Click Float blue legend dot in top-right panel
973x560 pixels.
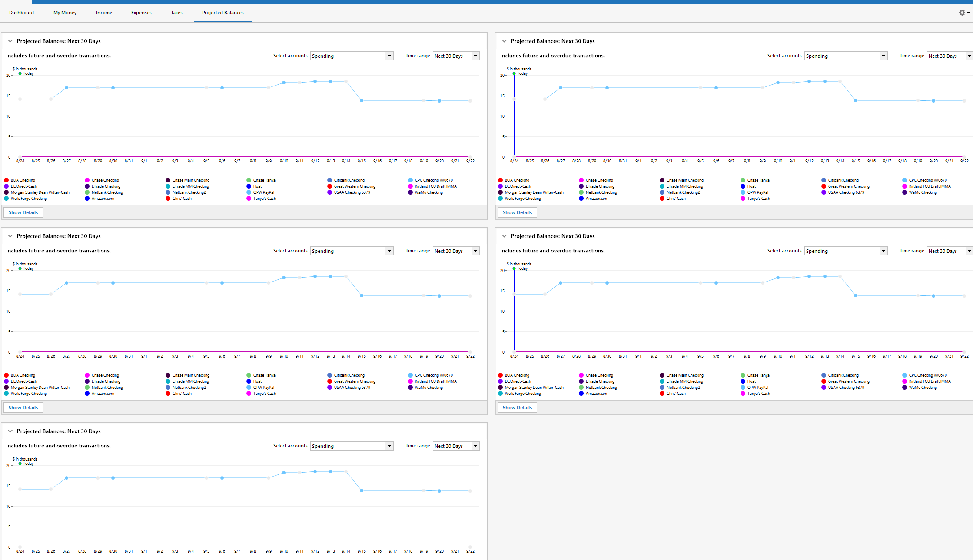(743, 186)
